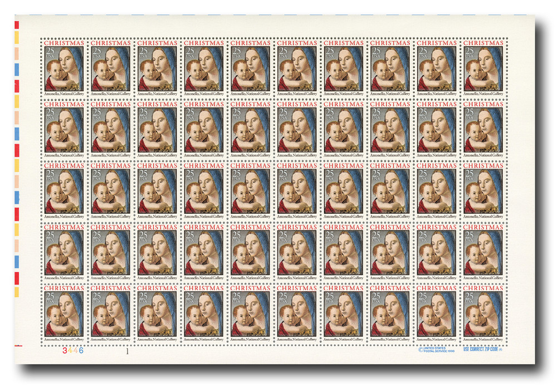Click the red digit 3 in plate number
557x392 pixels.
65,350
